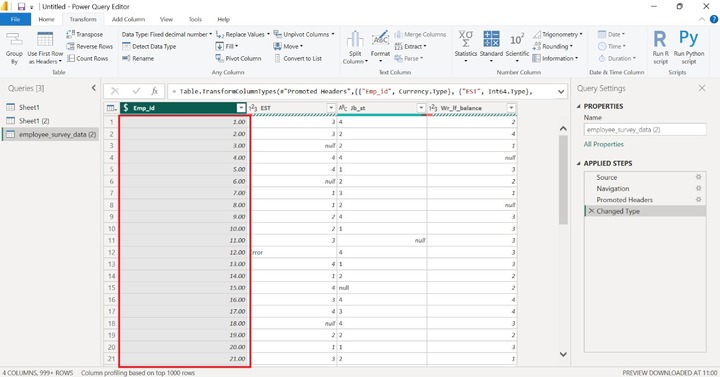Open settings gear for Promoted Headers step
The height and width of the screenshot is (377, 720).
(x=698, y=200)
